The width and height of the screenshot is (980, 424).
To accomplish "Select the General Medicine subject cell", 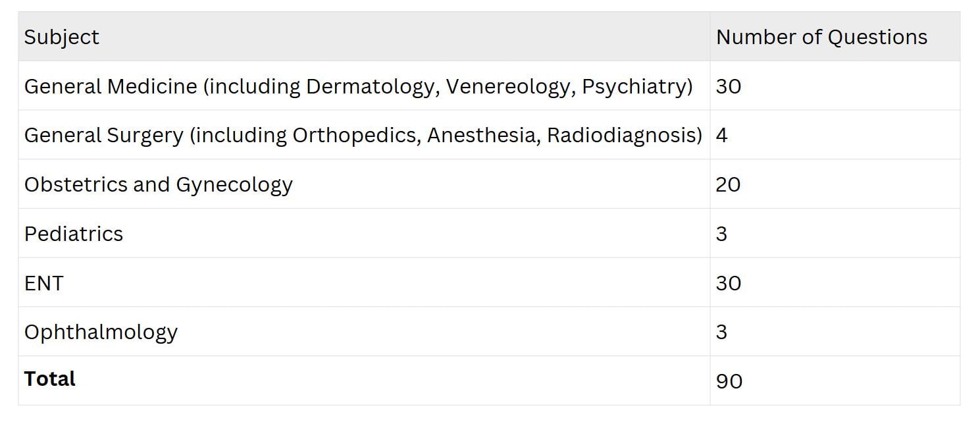I will (x=358, y=86).
